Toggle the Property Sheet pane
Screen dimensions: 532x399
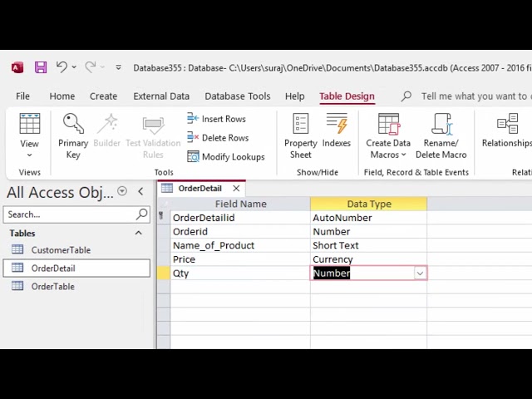[301, 135]
